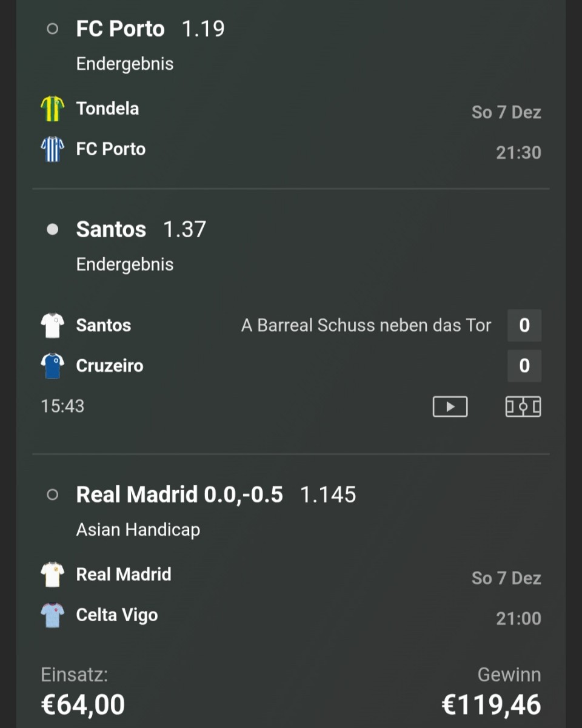
Task: Click the €64,00 Einsatz amount
Action: coord(83,705)
